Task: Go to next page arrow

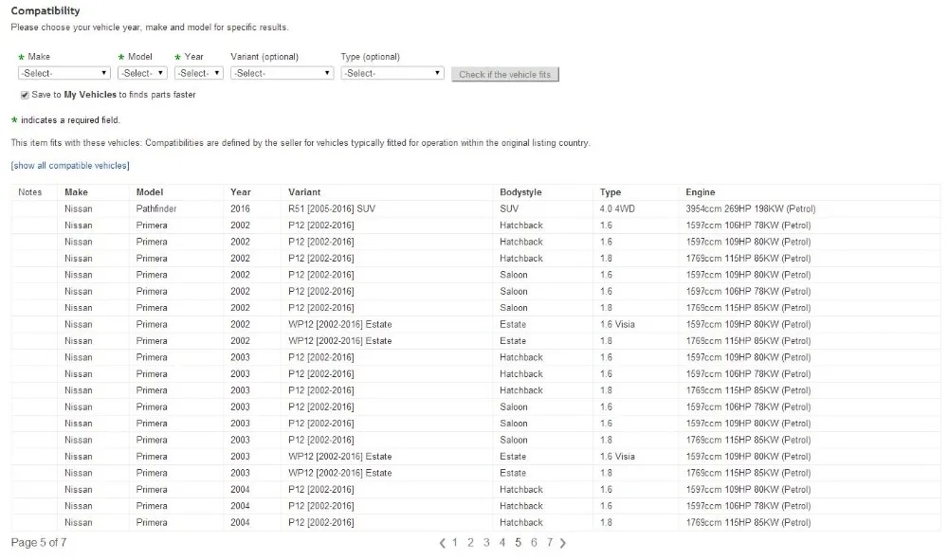Action: pos(563,543)
